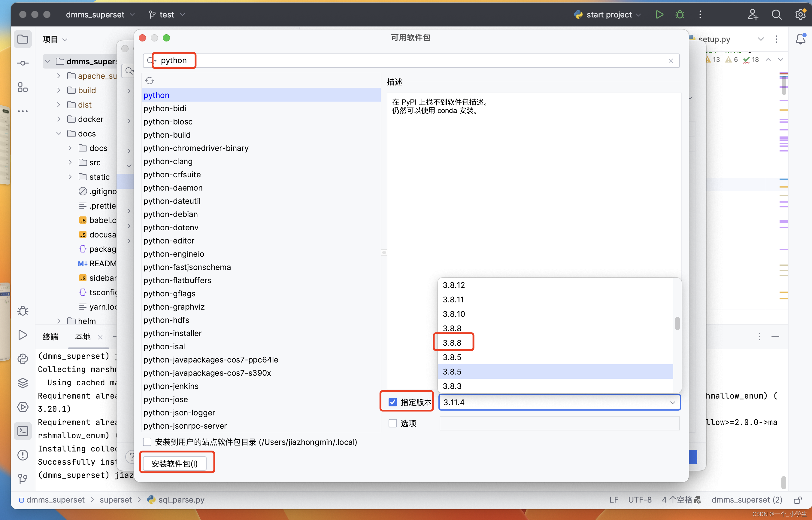Switch to the 本地 terminal tab
The height and width of the screenshot is (520, 812).
tap(83, 337)
